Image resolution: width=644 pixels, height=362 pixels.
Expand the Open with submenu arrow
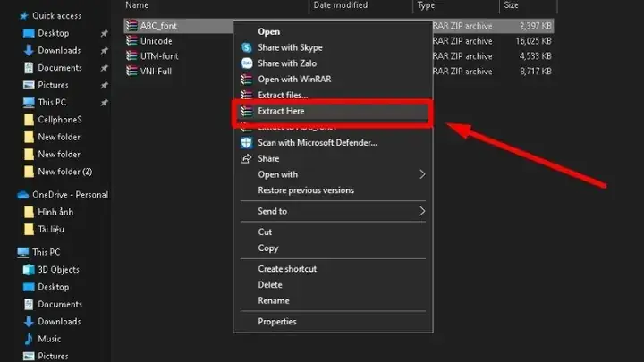422,174
